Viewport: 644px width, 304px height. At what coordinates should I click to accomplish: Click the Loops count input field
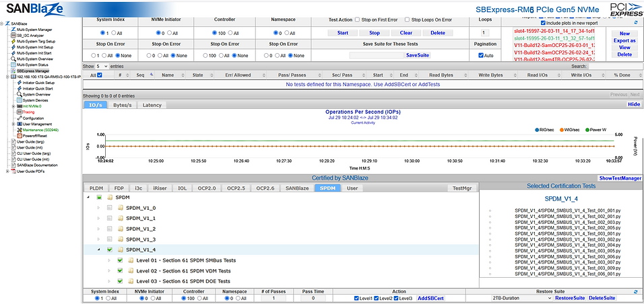pos(485,33)
